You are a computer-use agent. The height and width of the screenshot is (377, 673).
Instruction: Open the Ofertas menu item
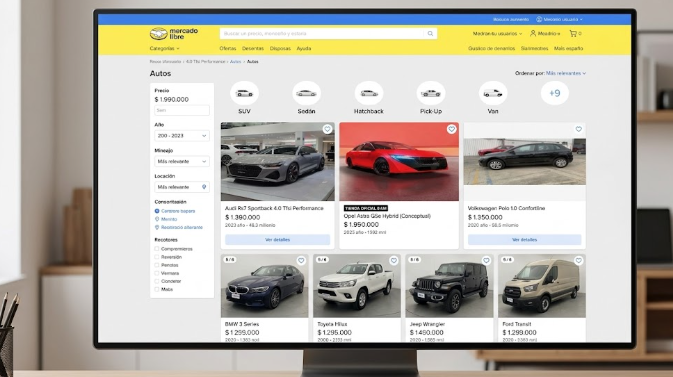coord(227,49)
